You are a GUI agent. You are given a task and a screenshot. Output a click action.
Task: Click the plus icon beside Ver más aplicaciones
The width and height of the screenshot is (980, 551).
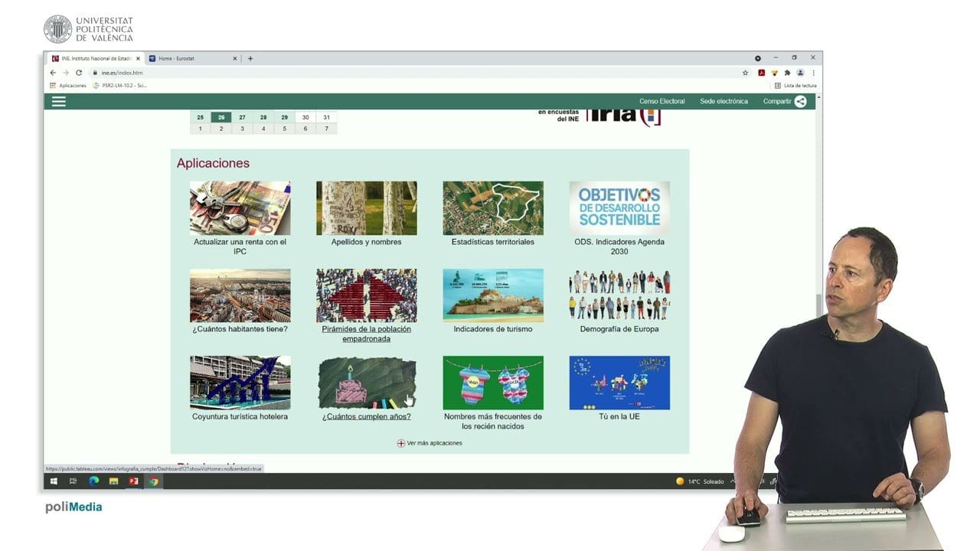tap(400, 443)
